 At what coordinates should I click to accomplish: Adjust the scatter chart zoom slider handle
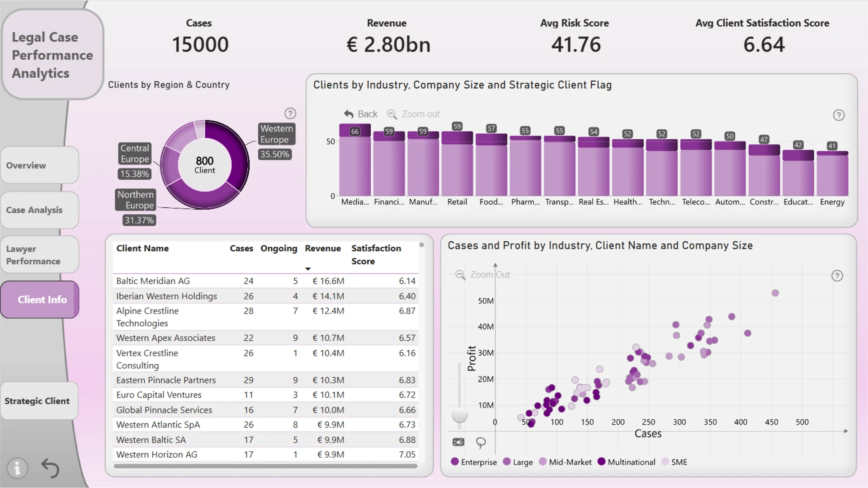point(460,414)
